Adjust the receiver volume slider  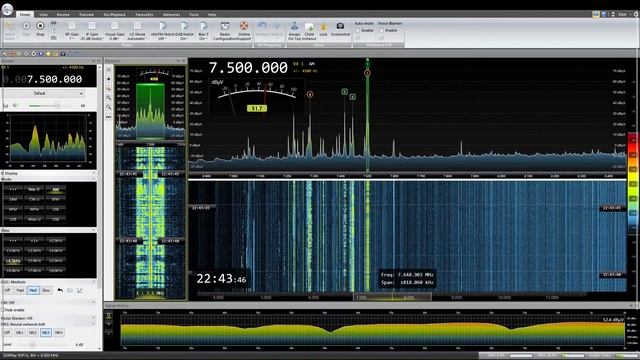pos(51,106)
